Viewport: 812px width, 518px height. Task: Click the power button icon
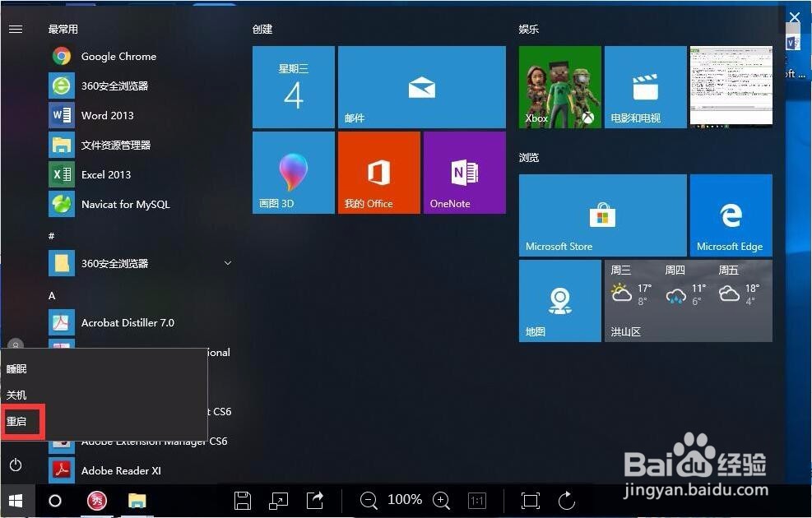click(16, 465)
